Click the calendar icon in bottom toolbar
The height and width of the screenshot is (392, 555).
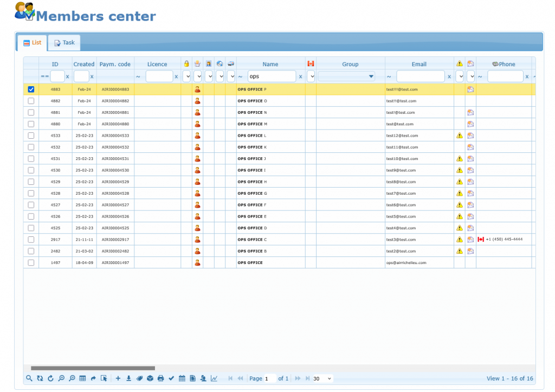pyautogui.click(x=182, y=378)
